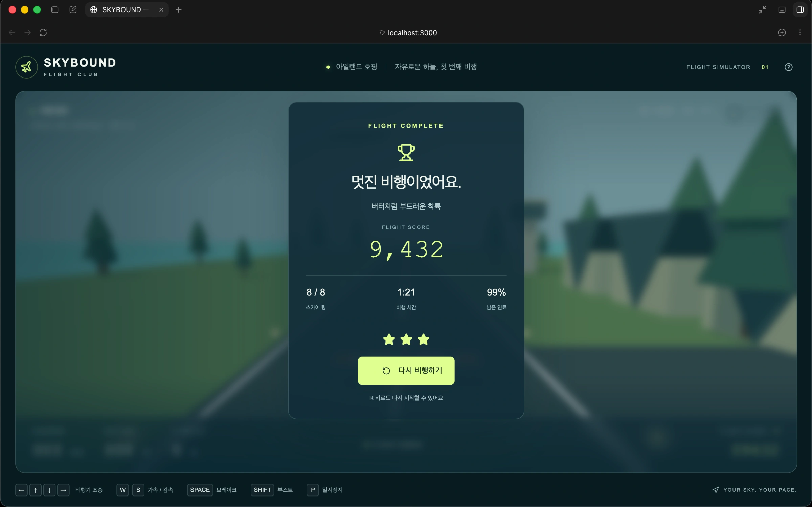Click the 다시 비행하기 restart button
Viewport: 812px width, 507px height.
pos(406,371)
